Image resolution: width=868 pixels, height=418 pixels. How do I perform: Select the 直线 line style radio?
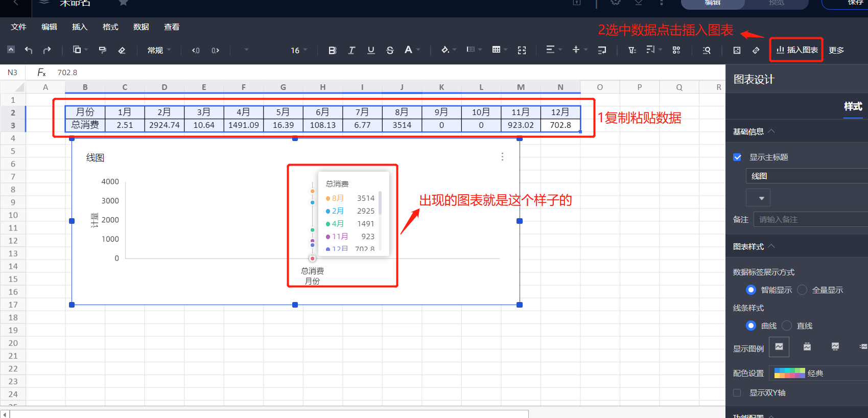[x=787, y=326]
